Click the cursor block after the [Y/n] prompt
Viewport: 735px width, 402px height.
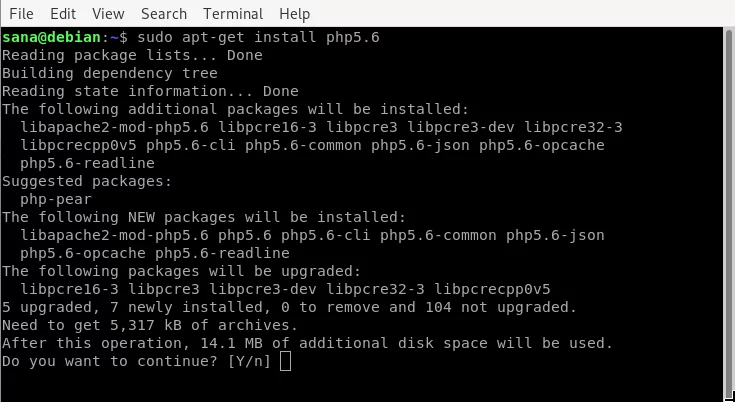click(285, 361)
